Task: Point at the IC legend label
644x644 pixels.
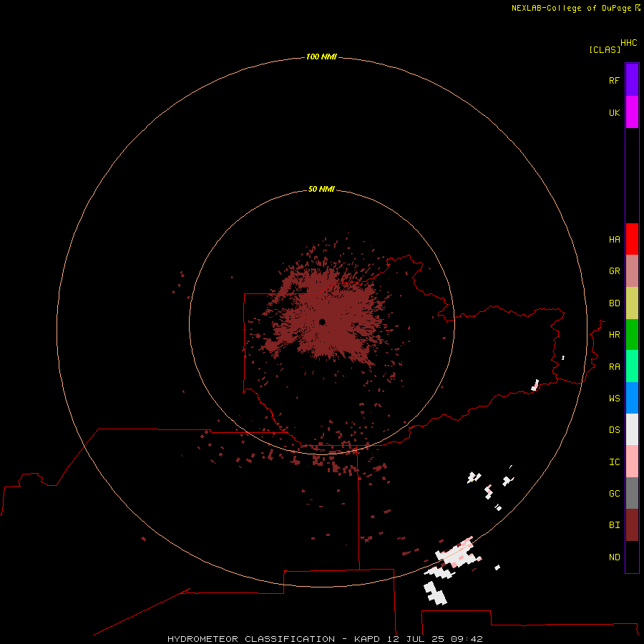Action: coord(614,462)
